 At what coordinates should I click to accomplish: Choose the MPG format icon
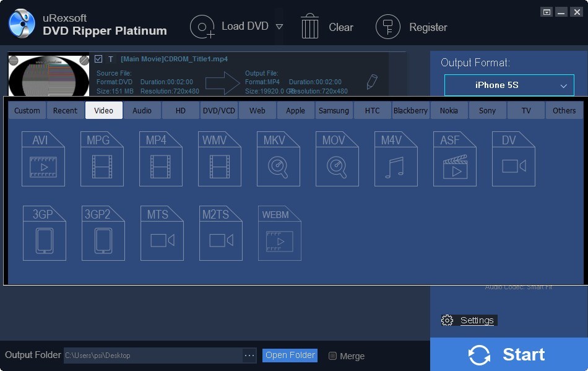tap(102, 159)
